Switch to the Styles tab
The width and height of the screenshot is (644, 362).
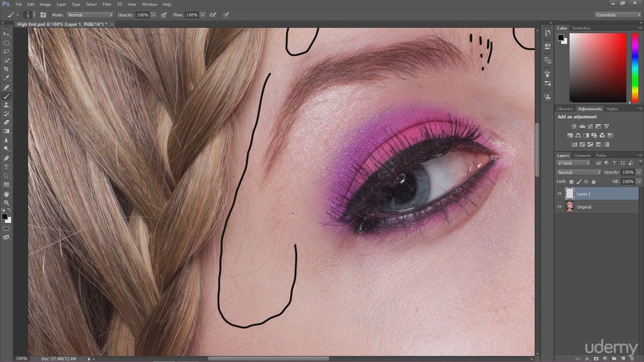[612, 109]
